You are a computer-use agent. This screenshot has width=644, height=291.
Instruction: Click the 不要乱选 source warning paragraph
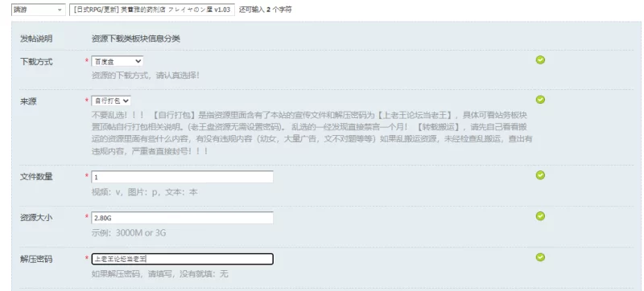tap(312, 133)
